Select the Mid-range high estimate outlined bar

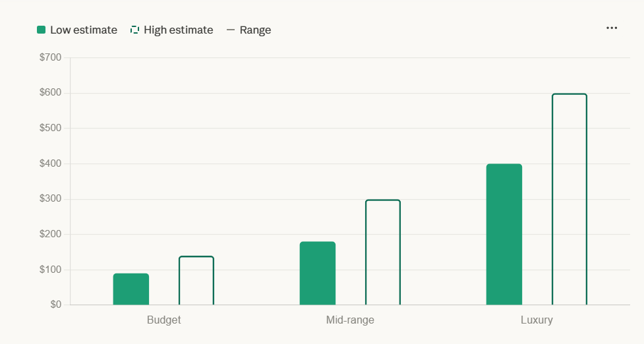[383, 252]
